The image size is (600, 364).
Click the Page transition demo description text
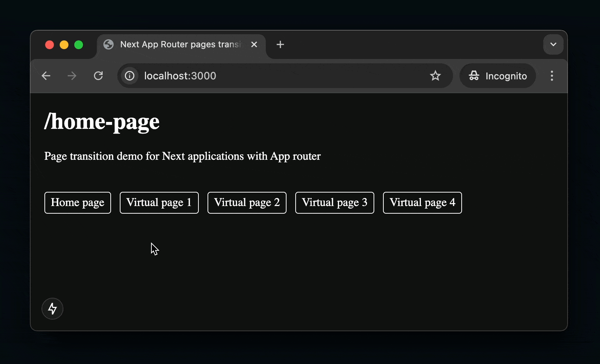pyautogui.click(x=182, y=156)
